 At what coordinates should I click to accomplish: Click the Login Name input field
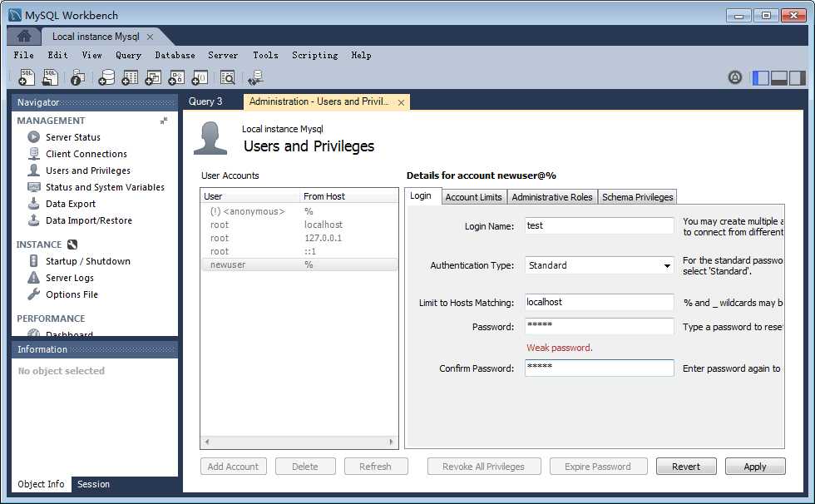(x=600, y=225)
